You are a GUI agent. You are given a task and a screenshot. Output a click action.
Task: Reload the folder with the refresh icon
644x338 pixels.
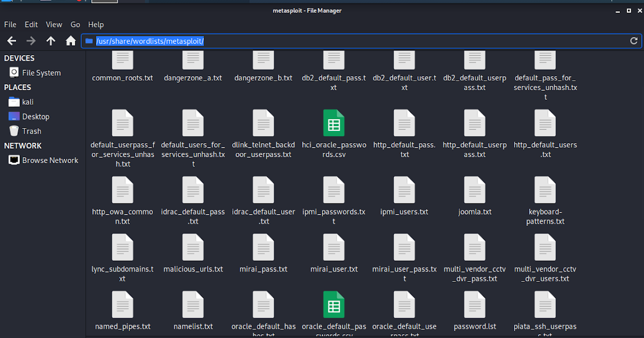pos(634,40)
